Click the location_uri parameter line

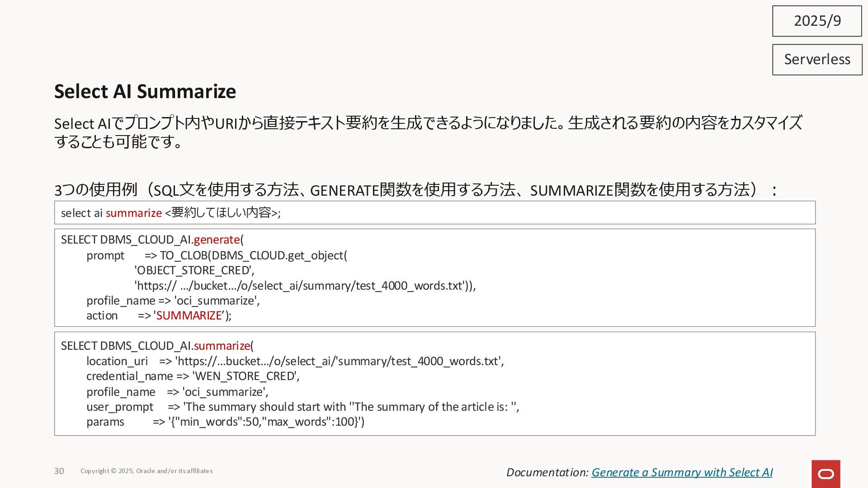[x=295, y=361]
